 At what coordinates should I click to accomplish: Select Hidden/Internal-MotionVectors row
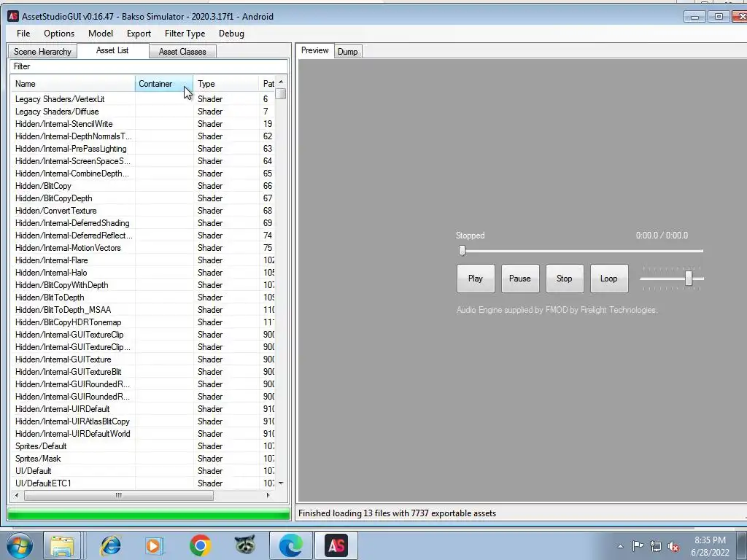(x=142, y=248)
